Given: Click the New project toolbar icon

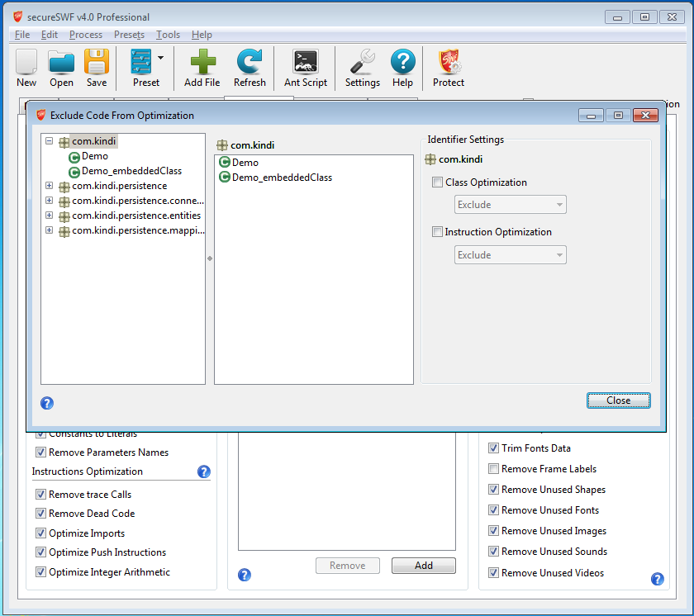Looking at the screenshot, I should [26, 63].
